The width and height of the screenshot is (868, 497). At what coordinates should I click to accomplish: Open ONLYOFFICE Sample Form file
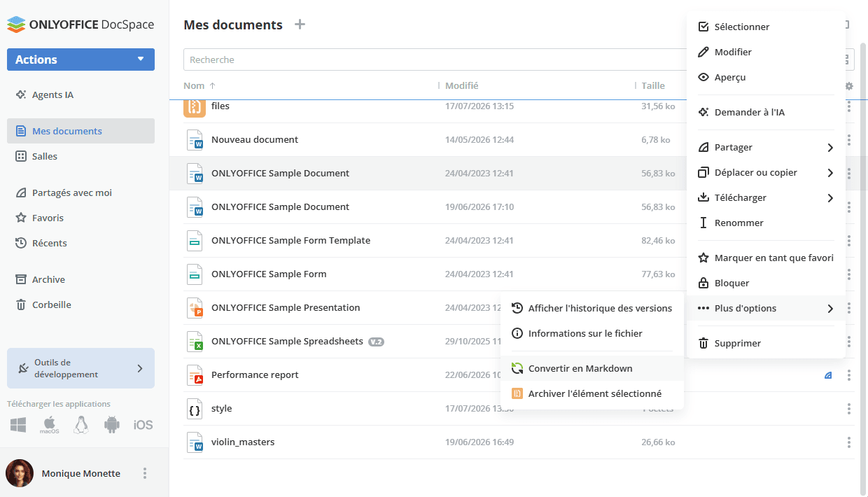click(x=269, y=274)
